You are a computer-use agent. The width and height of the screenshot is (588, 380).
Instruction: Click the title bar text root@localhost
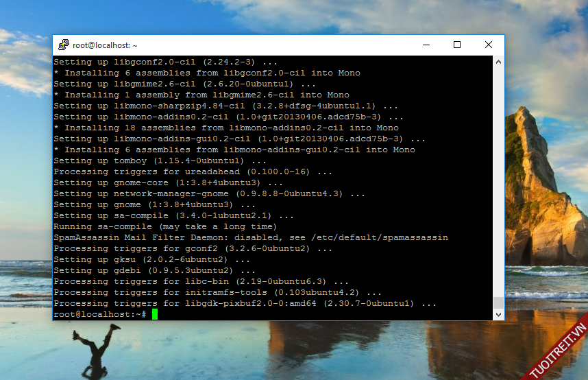pos(105,45)
